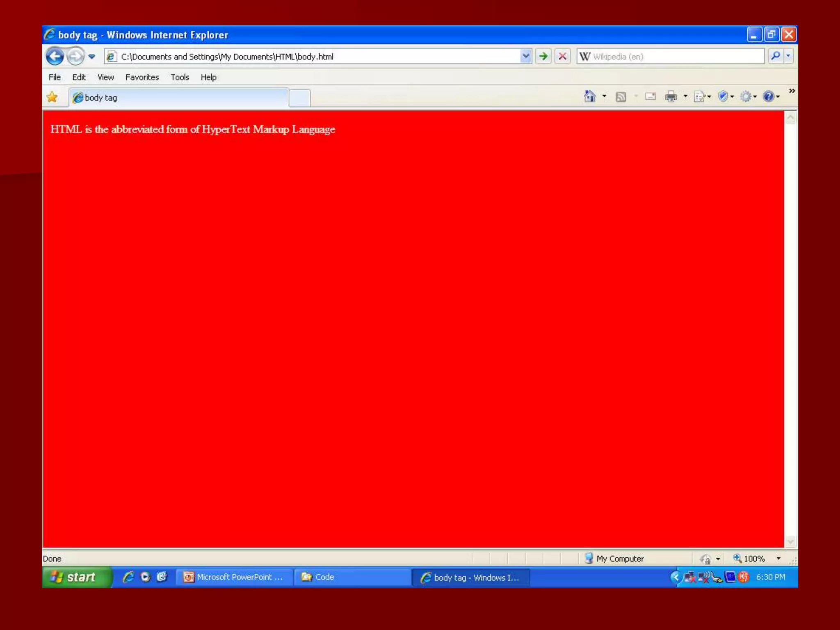The height and width of the screenshot is (630, 840).
Task: Expand the Print options dropdown arrow
Action: pyautogui.click(x=685, y=96)
